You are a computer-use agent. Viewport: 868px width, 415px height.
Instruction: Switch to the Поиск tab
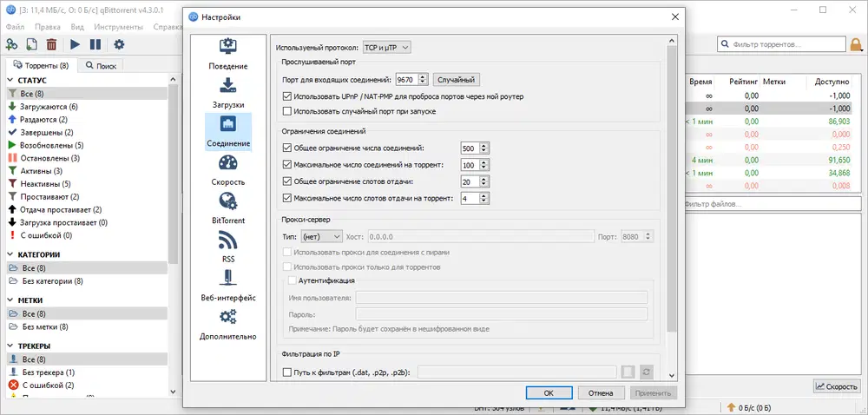(101, 66)
